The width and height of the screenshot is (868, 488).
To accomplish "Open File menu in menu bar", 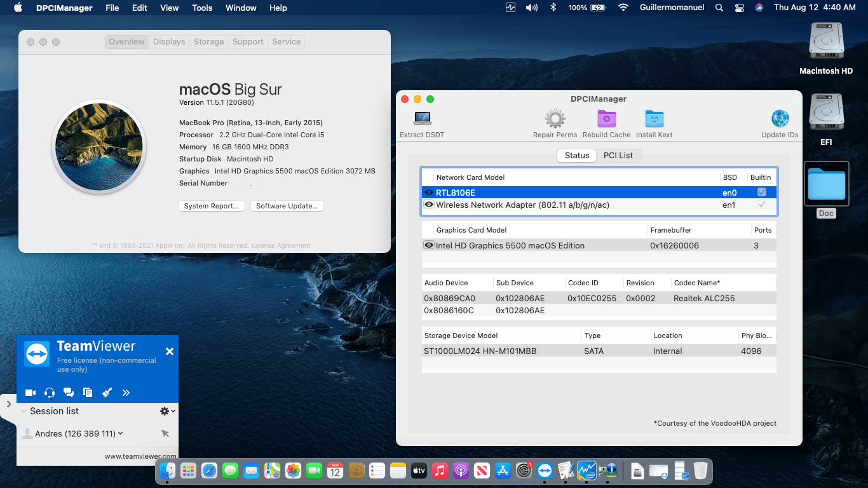I will coord(112,8).
